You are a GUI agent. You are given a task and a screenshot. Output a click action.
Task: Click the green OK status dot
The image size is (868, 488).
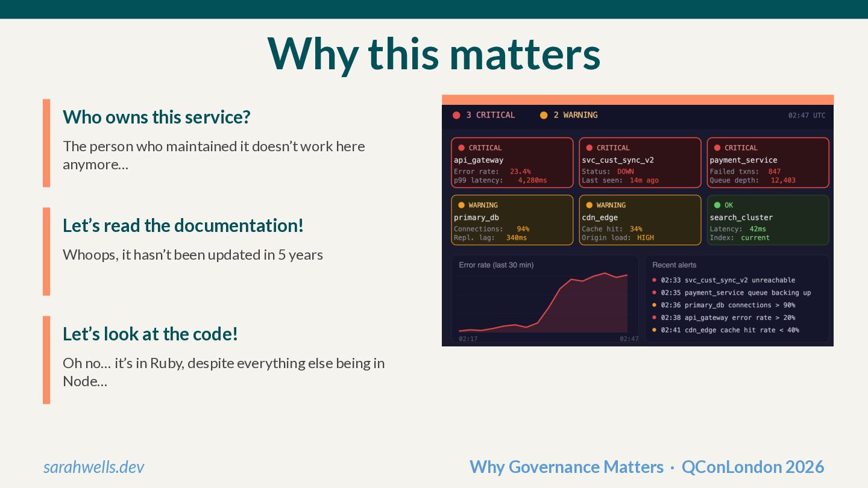717,205
